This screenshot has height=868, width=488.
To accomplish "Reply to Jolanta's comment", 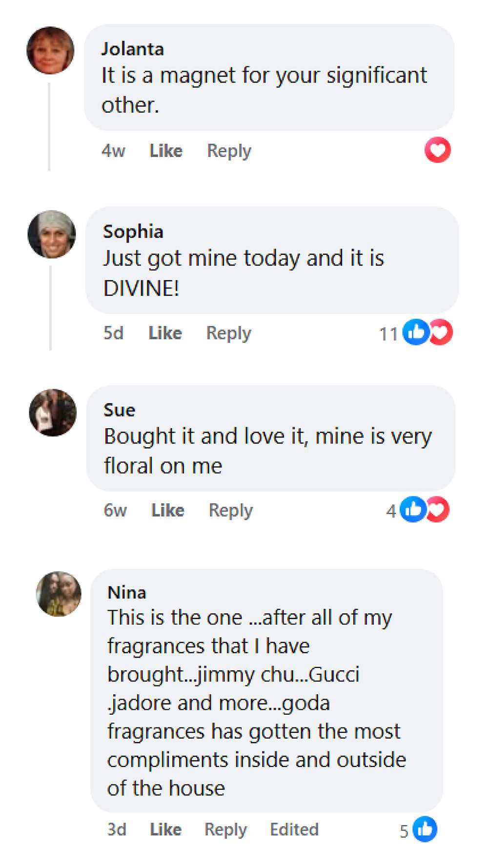I will 229,151.
